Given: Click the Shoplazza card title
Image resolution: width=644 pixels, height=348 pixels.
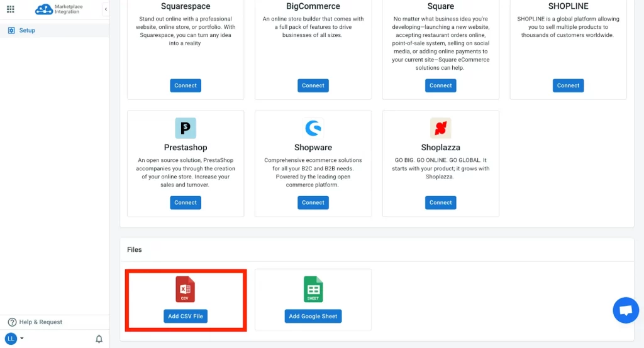Looking at the screenshot, I should 441,148.
